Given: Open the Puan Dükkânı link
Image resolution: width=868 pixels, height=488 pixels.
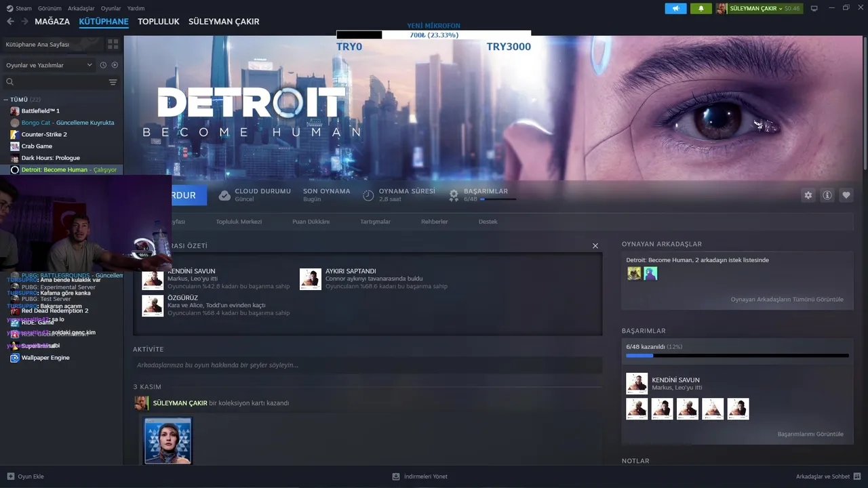Looking at the screenshot, I should coord(311,222).
